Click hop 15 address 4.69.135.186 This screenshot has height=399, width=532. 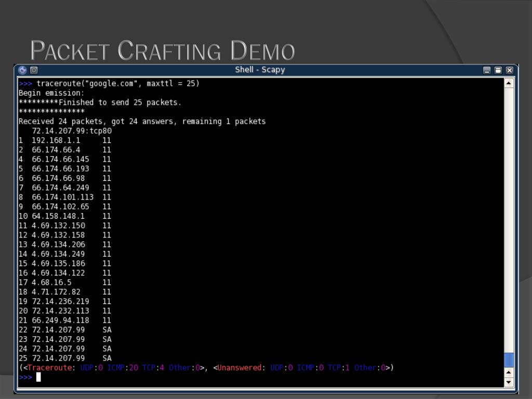click(x=58, y=263)
